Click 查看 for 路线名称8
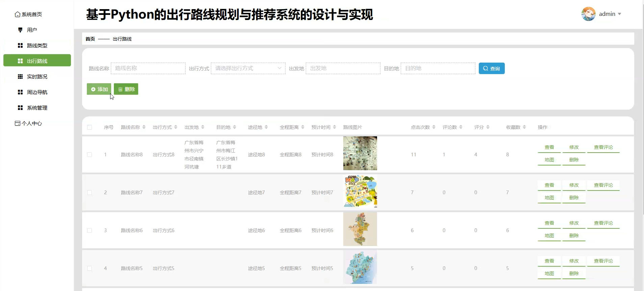The height and width of the screenshot is (291, 644). pyautogui.click(x=549, y=147)
